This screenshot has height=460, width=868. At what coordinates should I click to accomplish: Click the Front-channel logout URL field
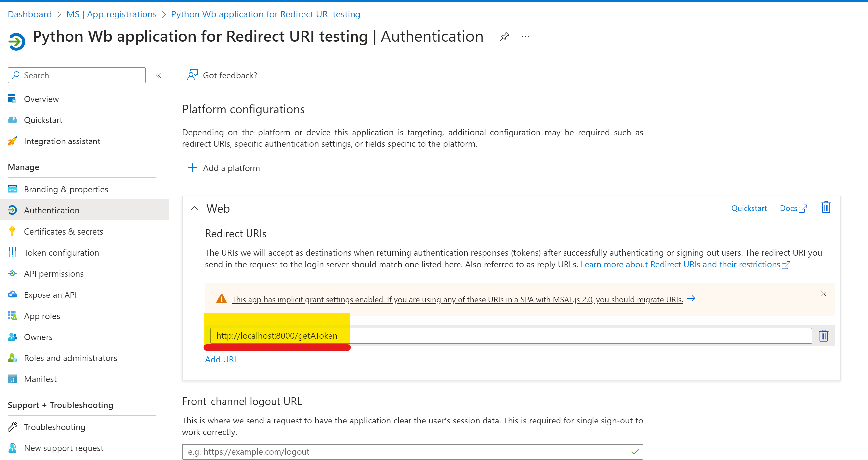coord(412,451)
